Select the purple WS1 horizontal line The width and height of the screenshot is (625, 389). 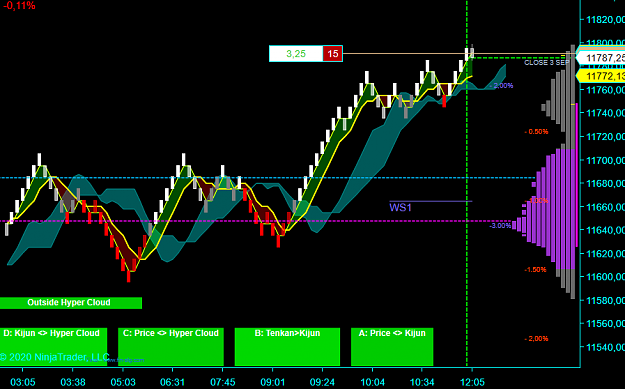431,201
